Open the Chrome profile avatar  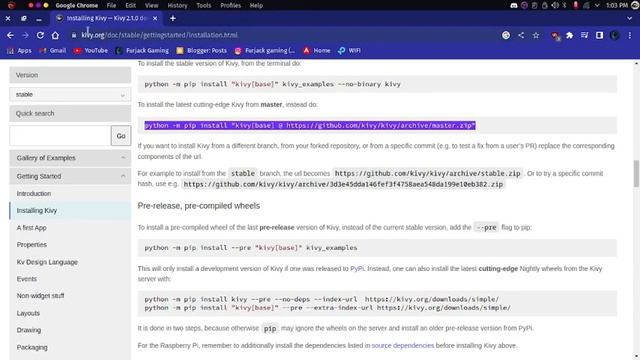click(x=614, y=36)
